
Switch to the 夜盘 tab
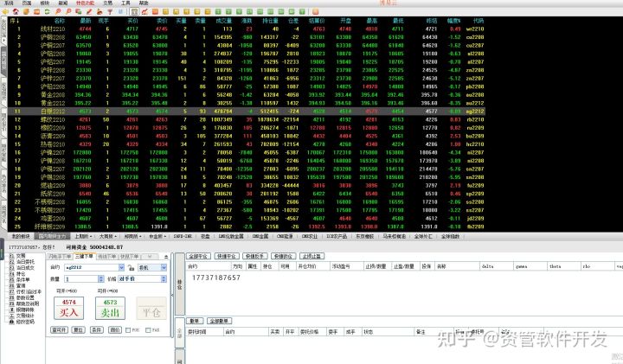tap(205, 236)
